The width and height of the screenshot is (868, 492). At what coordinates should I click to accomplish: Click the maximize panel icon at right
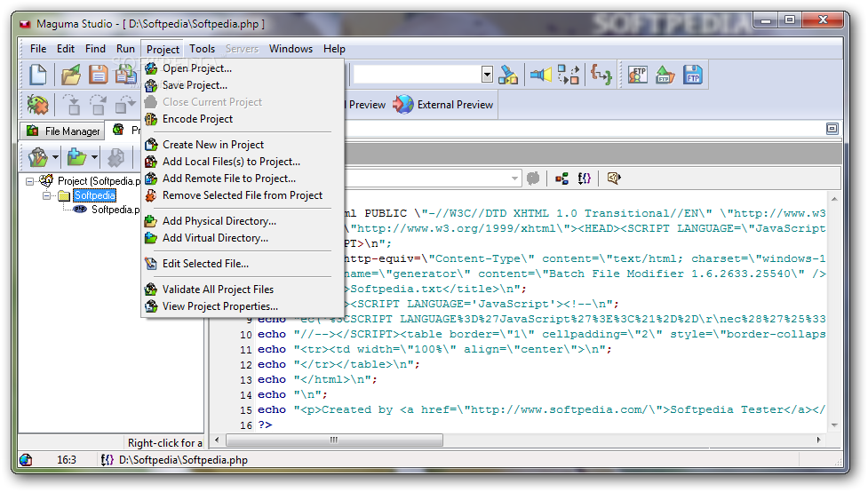pos(832,129)
